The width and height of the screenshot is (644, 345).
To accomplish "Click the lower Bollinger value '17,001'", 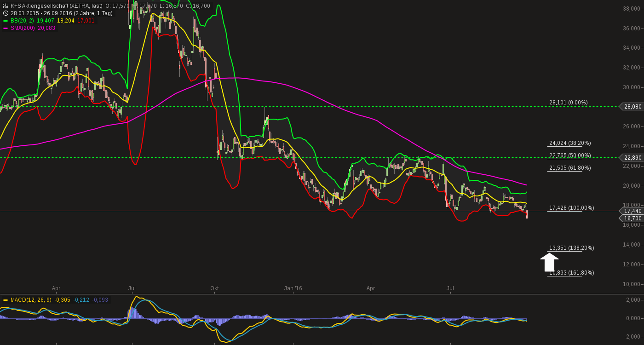I will tap(86, 21).
